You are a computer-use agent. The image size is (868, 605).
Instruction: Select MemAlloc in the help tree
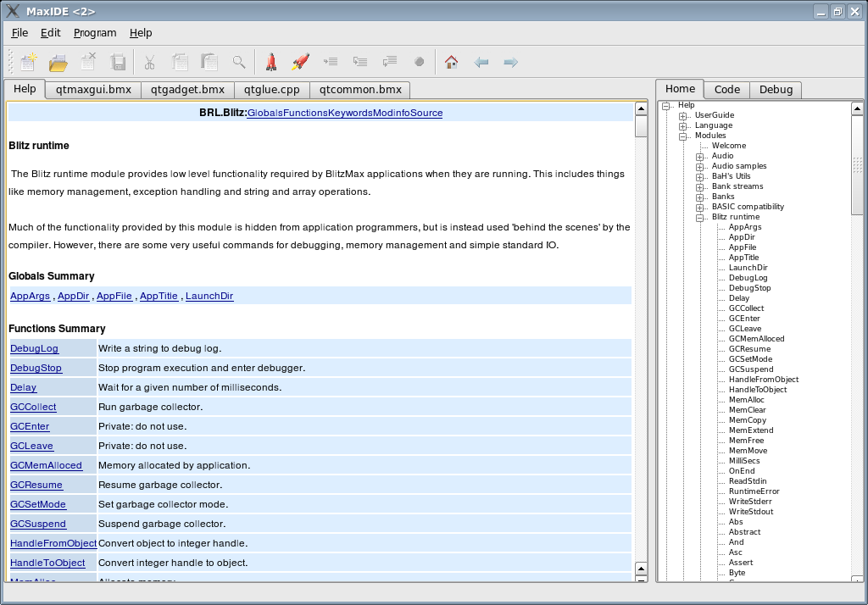746,400
